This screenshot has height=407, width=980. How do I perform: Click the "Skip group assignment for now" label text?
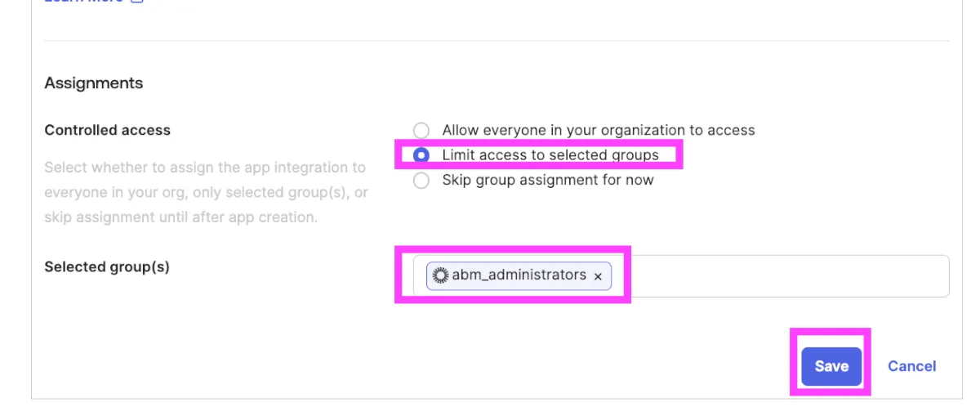pos(547,181)
